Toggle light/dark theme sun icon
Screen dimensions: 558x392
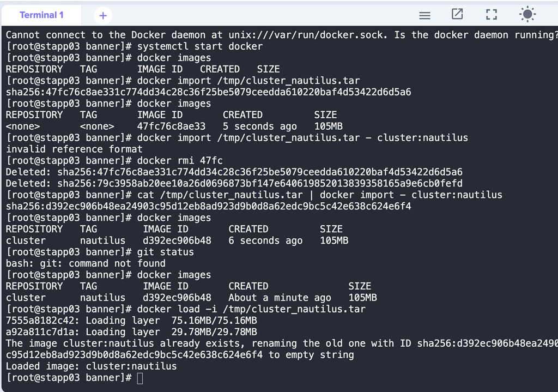pos(527,15)
